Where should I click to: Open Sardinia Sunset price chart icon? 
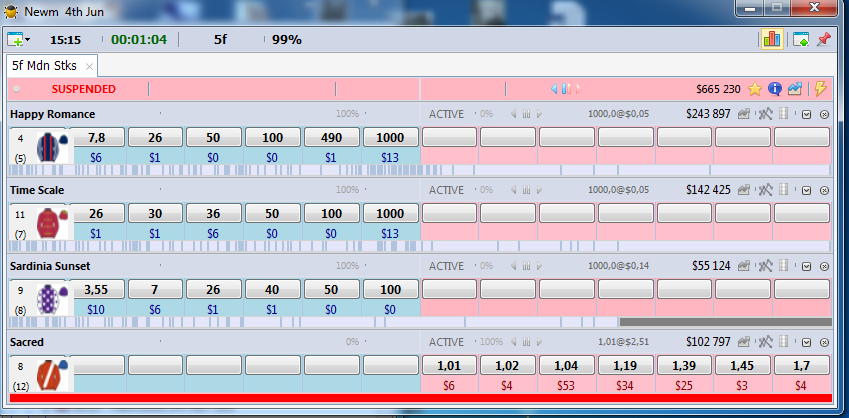click(744, 266)
